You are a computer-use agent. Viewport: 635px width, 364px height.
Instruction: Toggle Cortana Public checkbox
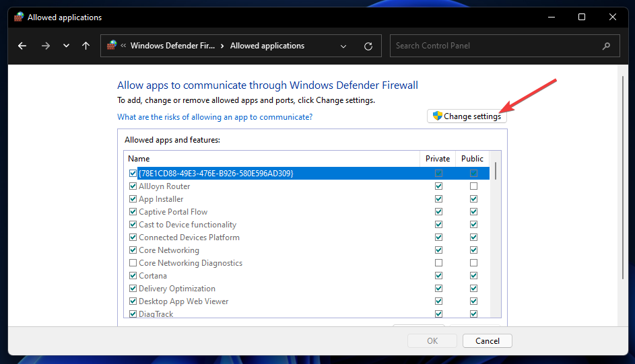[474, 275]
